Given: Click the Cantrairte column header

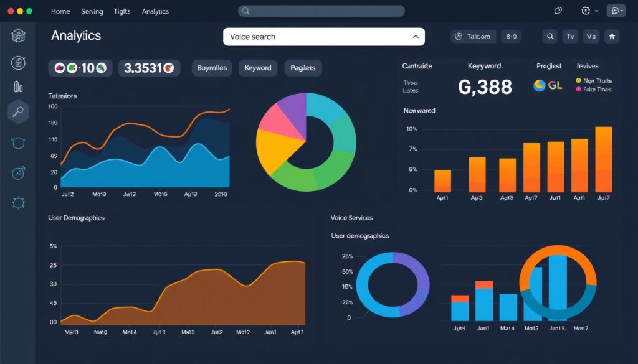Looking at the screenshot, I should (417, 66).
